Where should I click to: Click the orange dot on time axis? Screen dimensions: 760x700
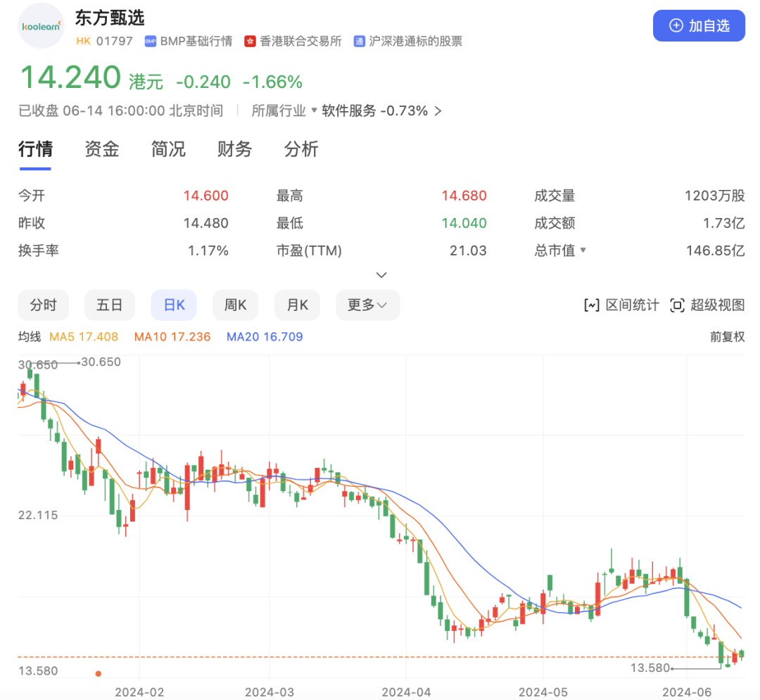[99, 674]
